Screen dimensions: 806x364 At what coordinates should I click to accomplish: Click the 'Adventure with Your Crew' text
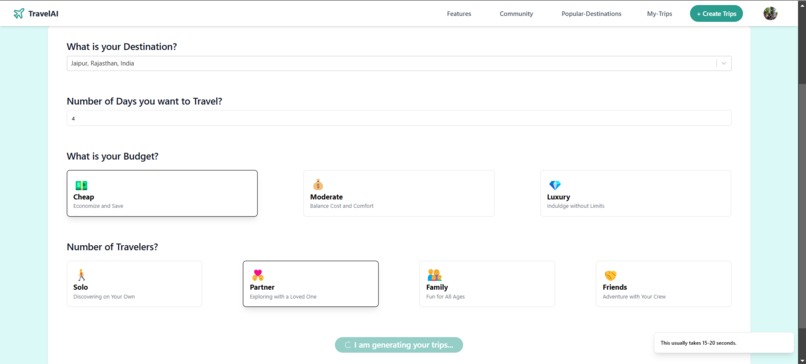634,297
